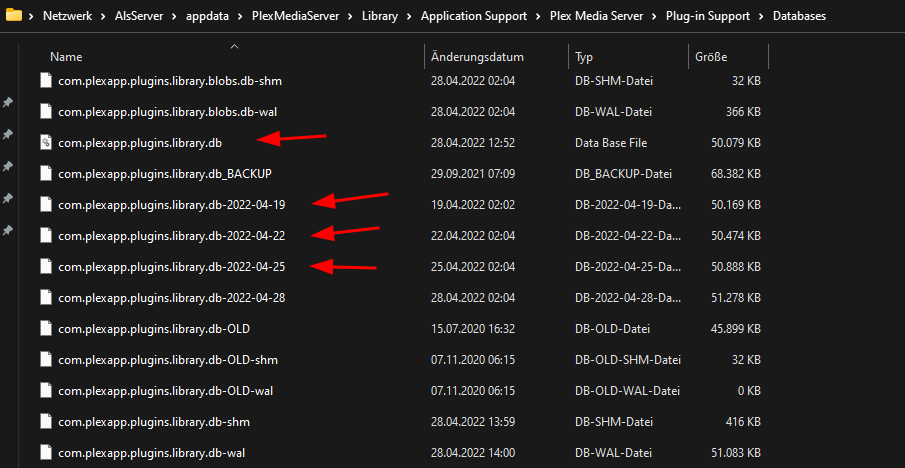The width and height of the screenshot is (905, 468).
Task: Go to Application Support in breadcrumb
Action: point(474,16)
